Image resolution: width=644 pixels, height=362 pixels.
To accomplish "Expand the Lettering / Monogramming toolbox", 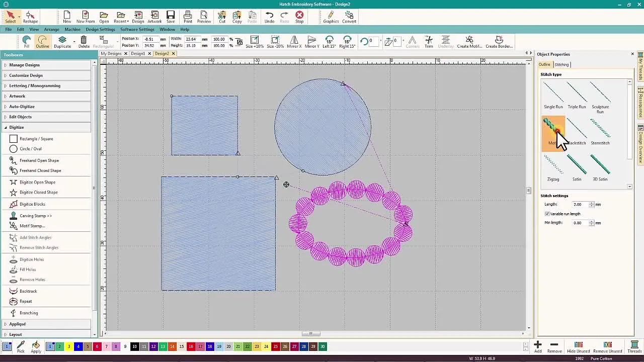I will pyautogui.click(x=47, y=85).
